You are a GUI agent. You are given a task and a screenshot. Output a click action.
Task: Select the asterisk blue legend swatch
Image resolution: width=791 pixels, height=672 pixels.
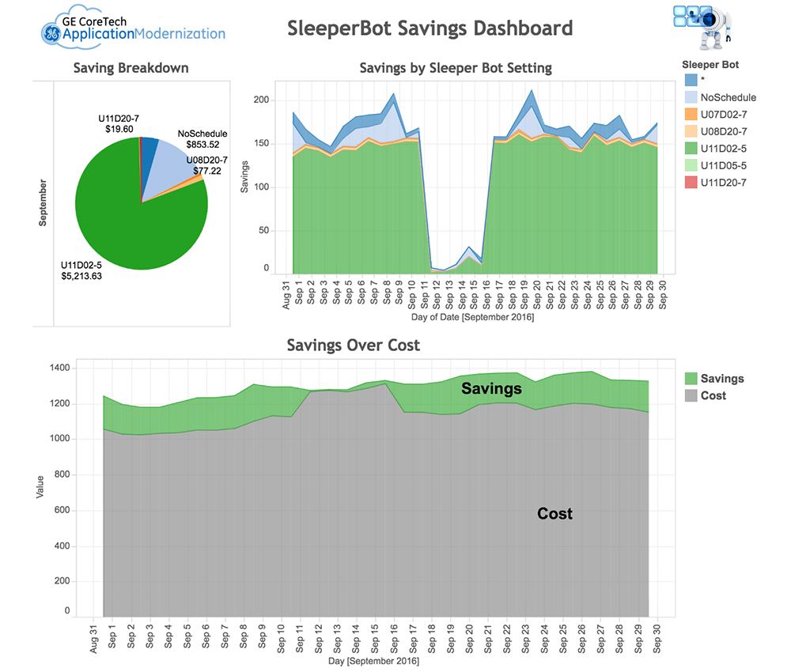pyautogui.click(x=691, y=80)
